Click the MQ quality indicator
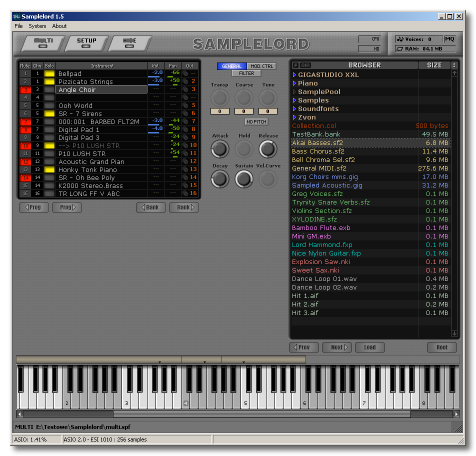This screenshot has width=476, height=456. pos(450,39)
